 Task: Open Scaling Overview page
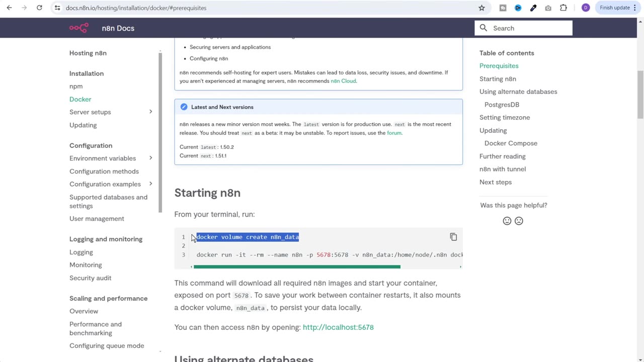[84, 311]
